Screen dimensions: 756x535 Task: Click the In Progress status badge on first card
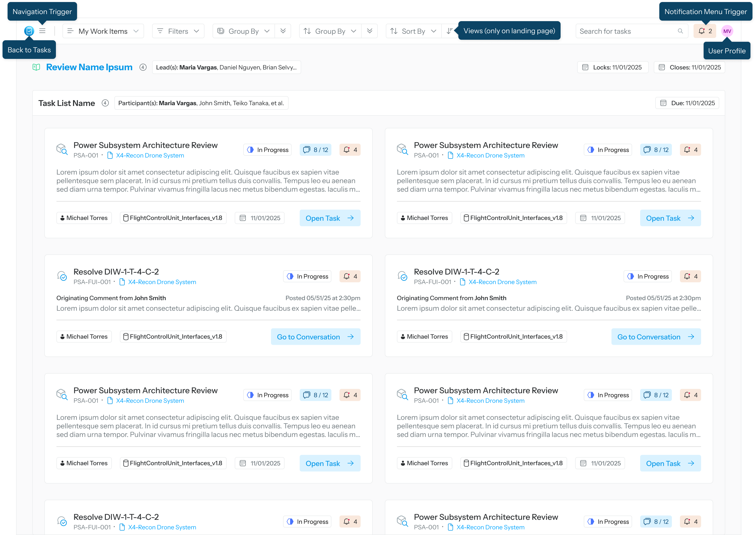point(267,149)
